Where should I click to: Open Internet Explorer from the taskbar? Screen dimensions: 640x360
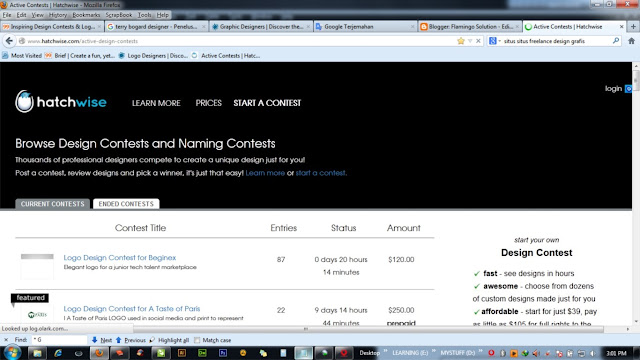[58, 353]
